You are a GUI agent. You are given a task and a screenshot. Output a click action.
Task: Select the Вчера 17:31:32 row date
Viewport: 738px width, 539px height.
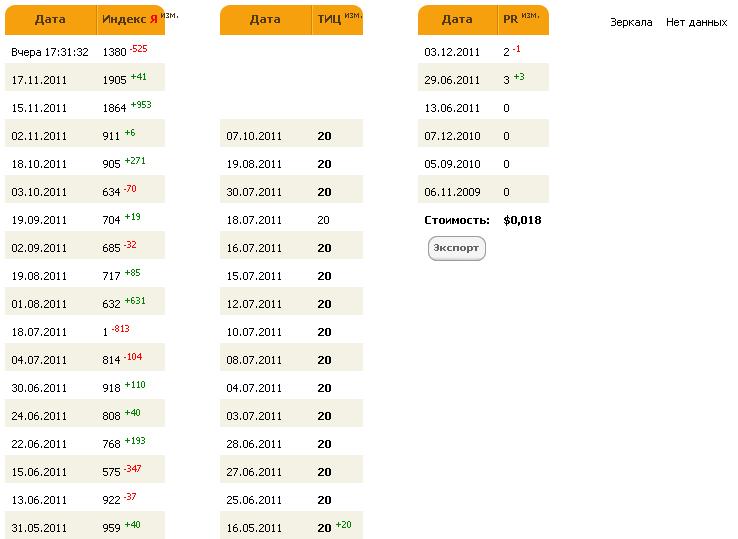click(50, 52)
